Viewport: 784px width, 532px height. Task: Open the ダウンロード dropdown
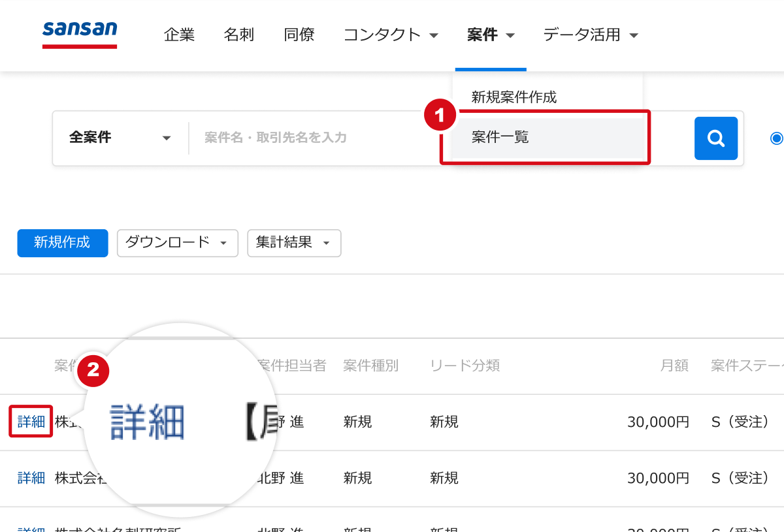(177, 243)
